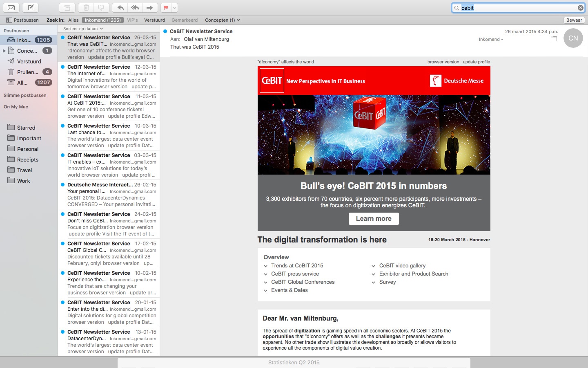588x368 pixels.
Task: Switch to Verstuurd in the favorites bar
Action: tap(155, 20)
